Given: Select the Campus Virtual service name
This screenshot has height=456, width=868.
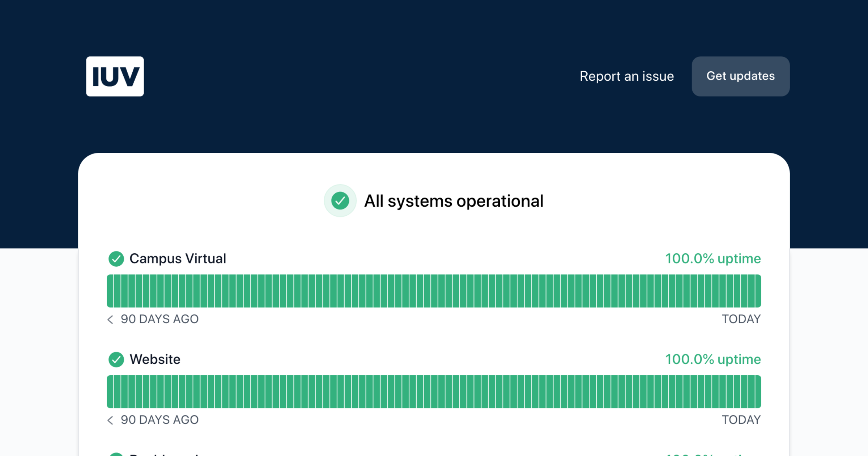Looking at the screenshot, I should 178,258.
